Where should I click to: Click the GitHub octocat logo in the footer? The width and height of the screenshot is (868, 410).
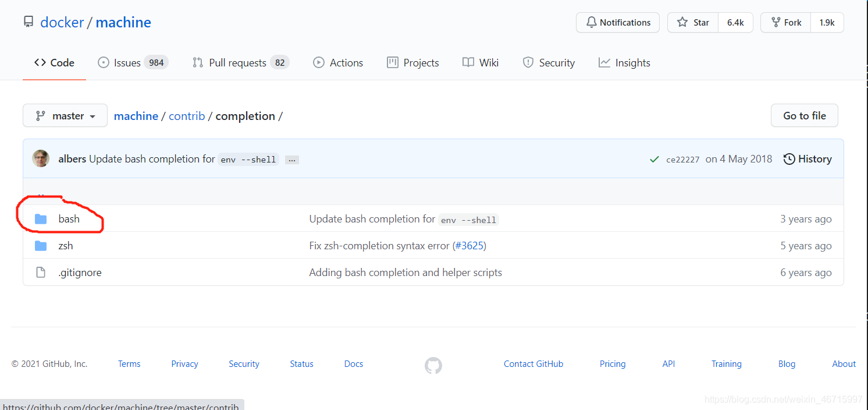point(433,366)
